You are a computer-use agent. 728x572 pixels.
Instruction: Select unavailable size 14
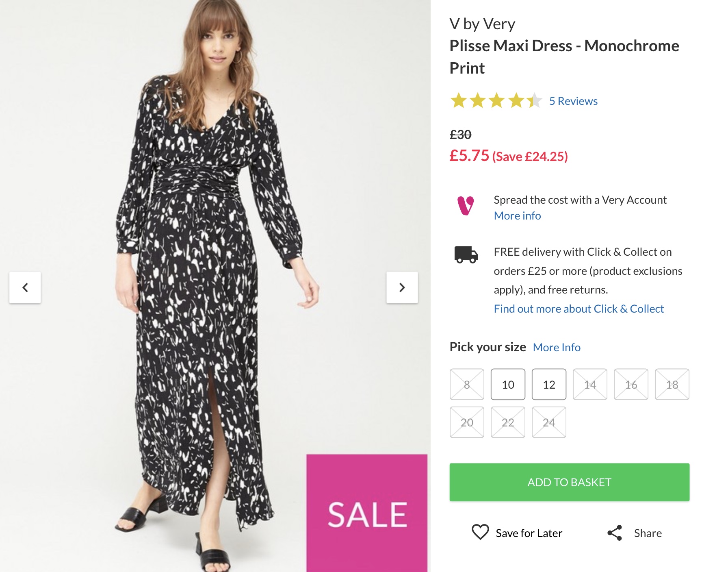point(590,384)
